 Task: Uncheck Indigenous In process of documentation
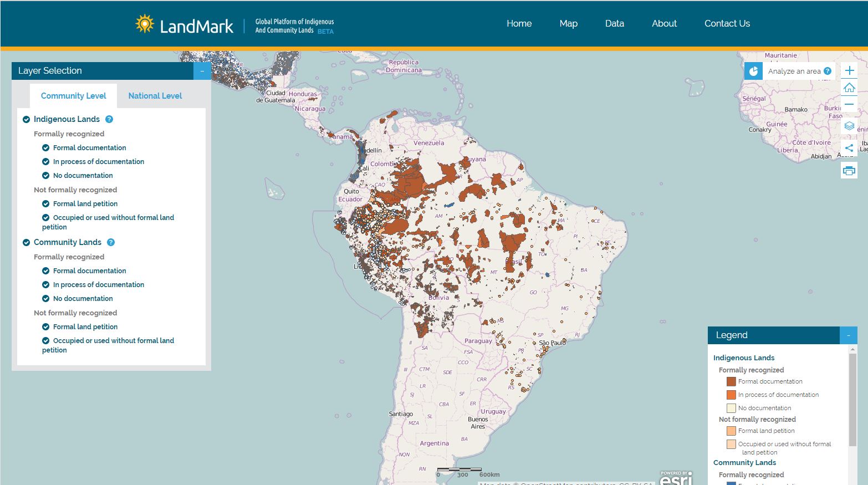coord(46,161)
